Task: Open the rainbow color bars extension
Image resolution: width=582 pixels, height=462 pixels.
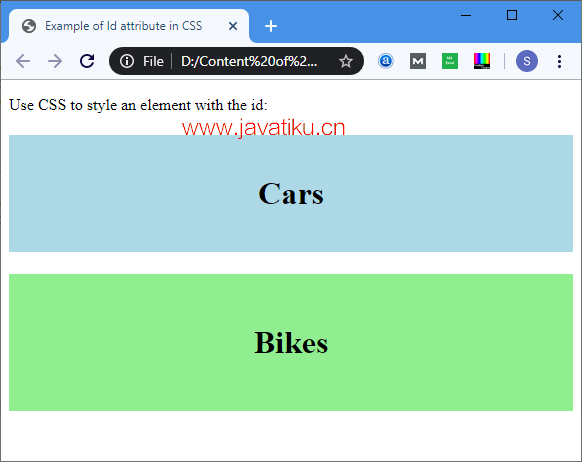Action: point(482,61)
